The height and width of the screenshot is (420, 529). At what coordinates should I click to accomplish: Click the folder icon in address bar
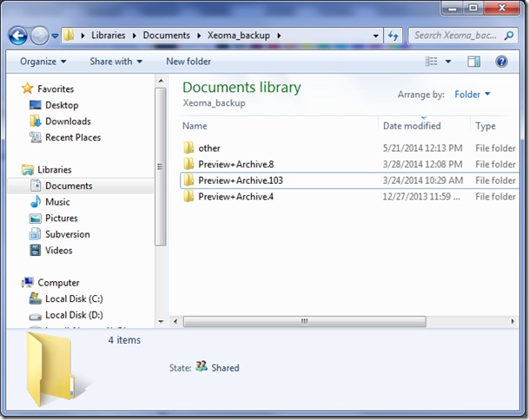pos(69,35)
